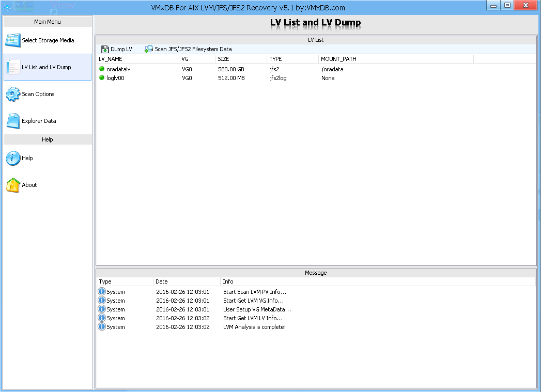Screen dimensions: 541x392
Task: Open the Help menu entry label
Action: click(27, 158)
